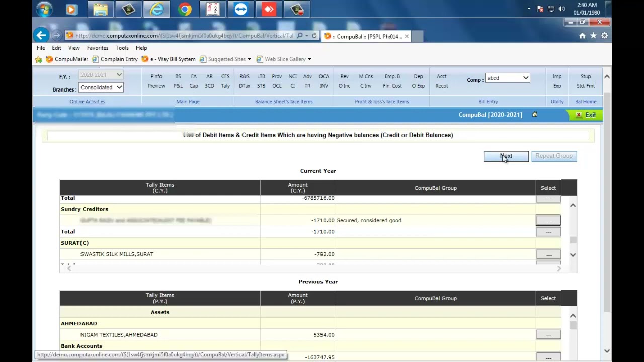Viewport: 644px width, 362px height.
Task: Open the Branches Consolidated dropdown
Action: pyautogui.click(x=101, y=87)
